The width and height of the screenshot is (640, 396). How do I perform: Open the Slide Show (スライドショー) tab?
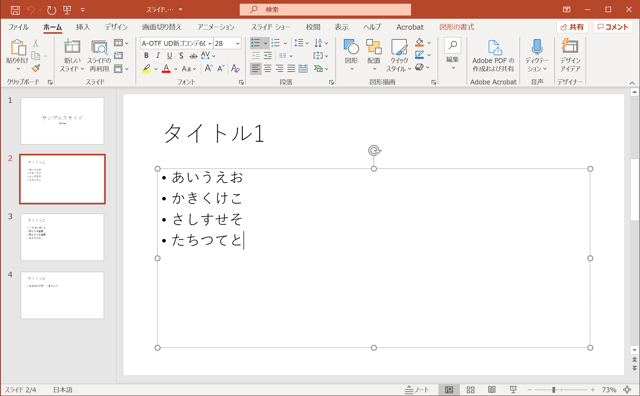click(x=270, y=27)
